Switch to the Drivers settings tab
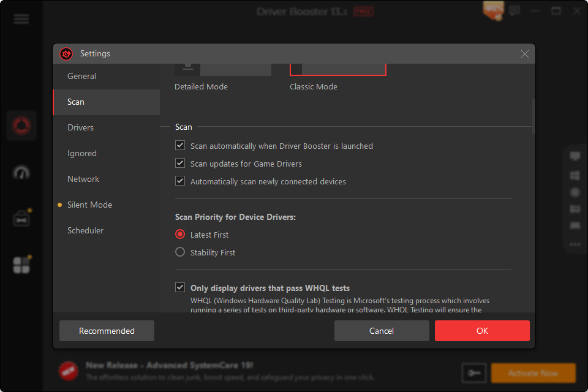Screen dimensions: 588x392 (107, 127)
